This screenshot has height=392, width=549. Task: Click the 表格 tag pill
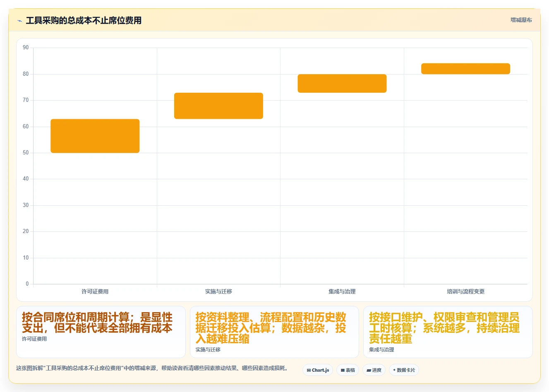tap(348, 370)
